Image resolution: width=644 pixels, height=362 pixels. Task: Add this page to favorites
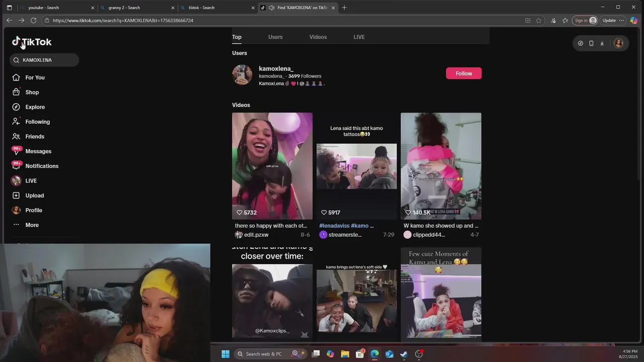click(x=539, y=21)
